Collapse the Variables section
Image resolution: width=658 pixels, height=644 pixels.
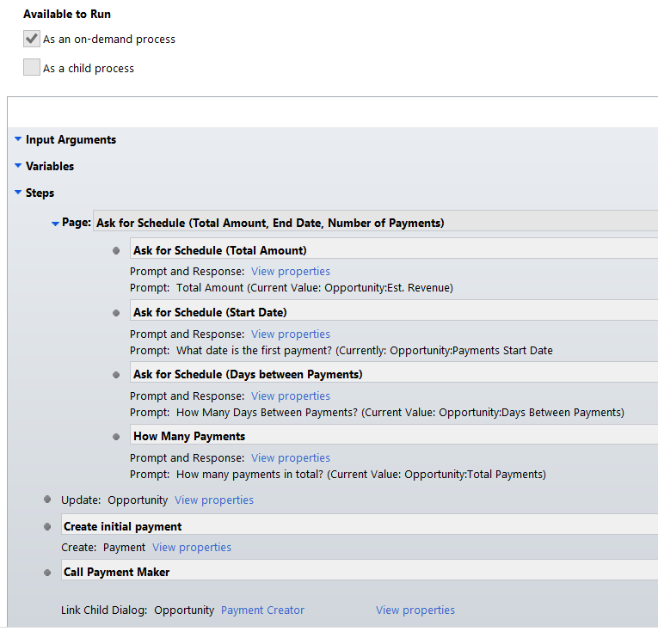pyautogui.click(x=18, y=166)
